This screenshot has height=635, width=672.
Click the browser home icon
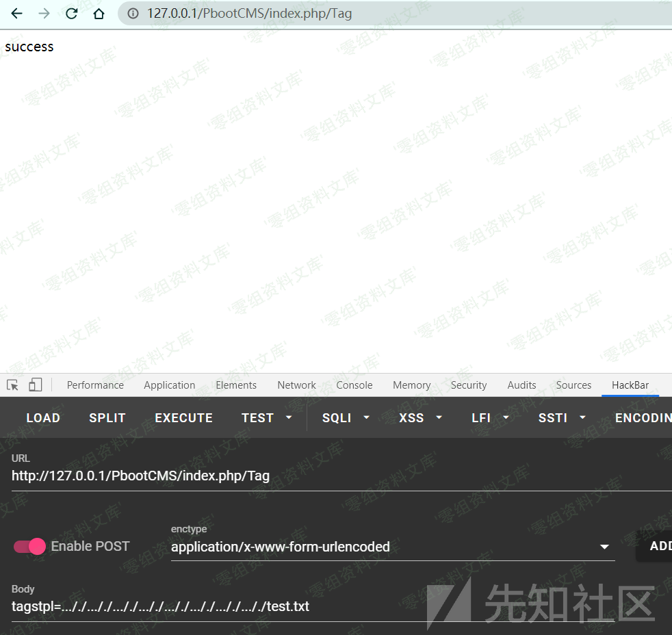(99, 13)
